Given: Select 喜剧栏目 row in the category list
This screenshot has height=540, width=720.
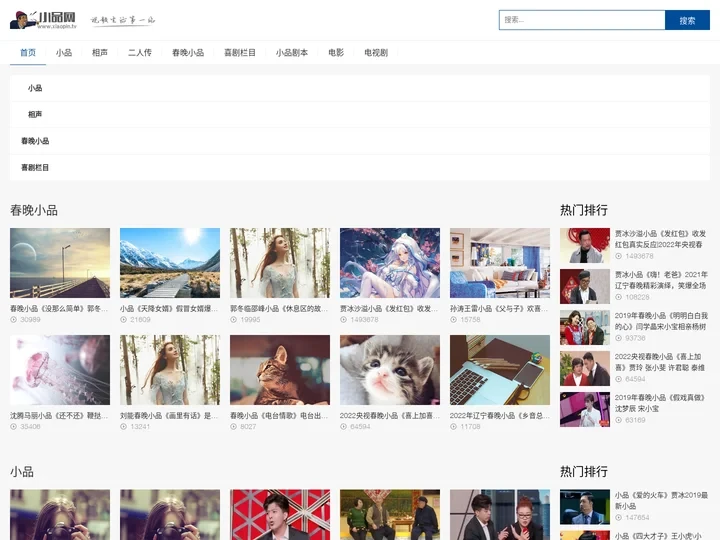Looking at the screenshot, I should pos(360,168).
